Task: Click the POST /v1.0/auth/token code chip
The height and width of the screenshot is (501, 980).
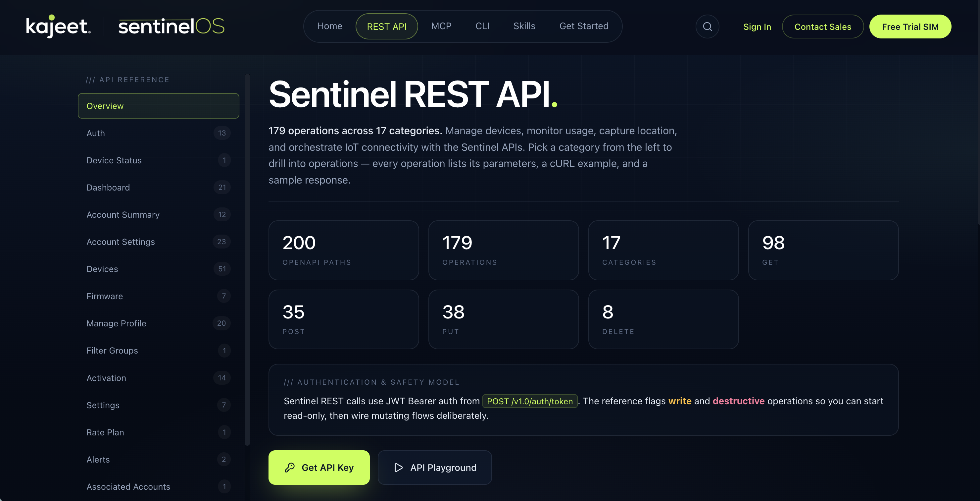Action: [x=530, y=401]
